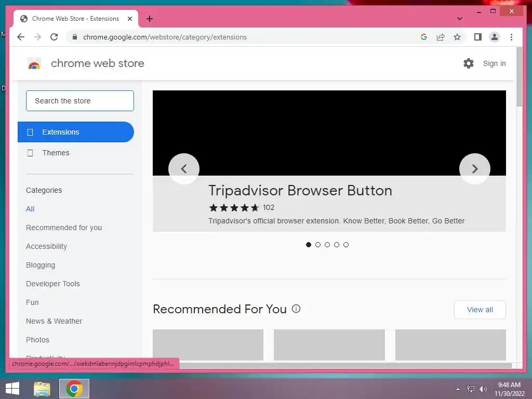The height and width of the screenshot is (399, 532).
Task: Click the address bar URL text
Action: 165,37
